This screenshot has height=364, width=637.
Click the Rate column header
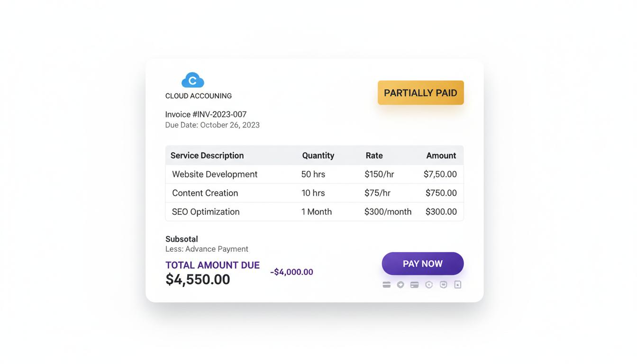(x=374, y=155)
